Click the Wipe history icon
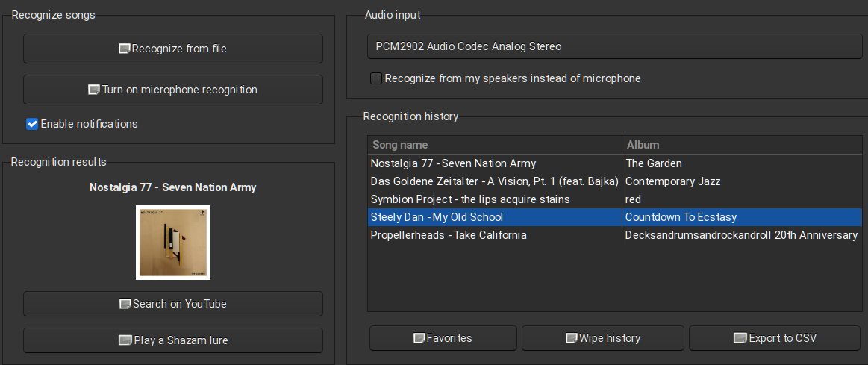Viewport: 868px width, 365px height. pyautogui.click(x=572, y=338)
